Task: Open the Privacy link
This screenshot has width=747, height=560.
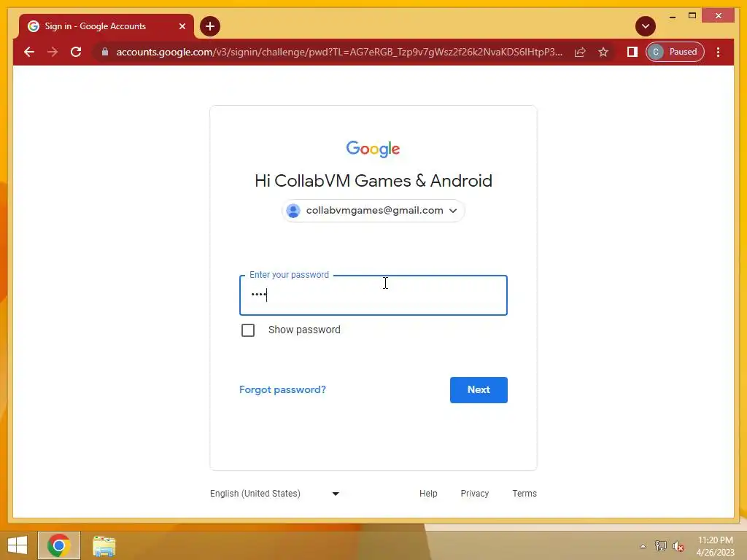Action: click(x=474, y=494)
